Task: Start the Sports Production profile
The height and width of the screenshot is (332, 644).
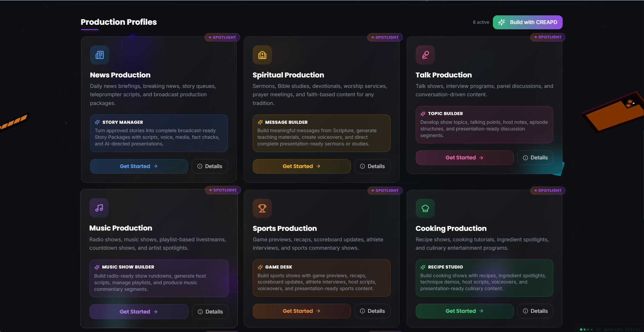Action: [302, 311]
